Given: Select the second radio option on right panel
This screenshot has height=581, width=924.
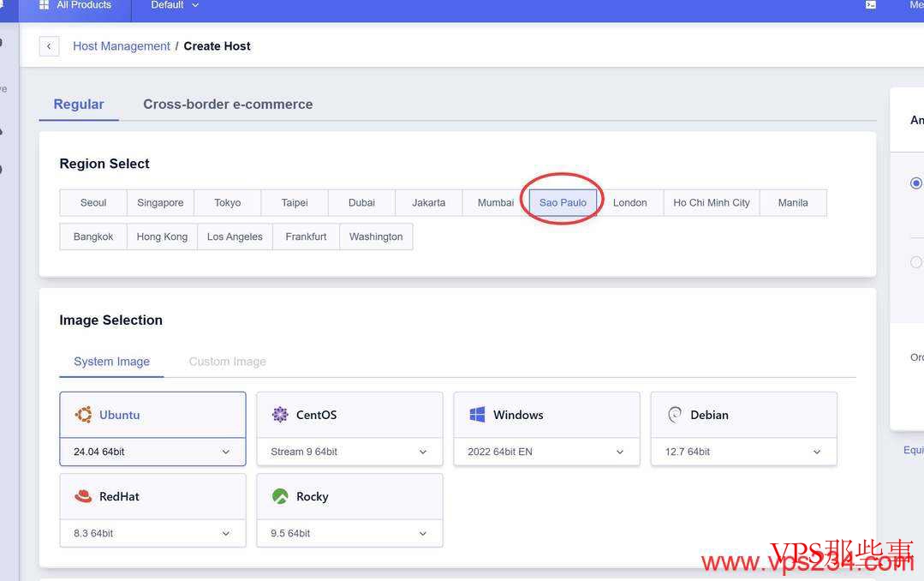Looking at the screenshot, I should (x=916, y=262).
